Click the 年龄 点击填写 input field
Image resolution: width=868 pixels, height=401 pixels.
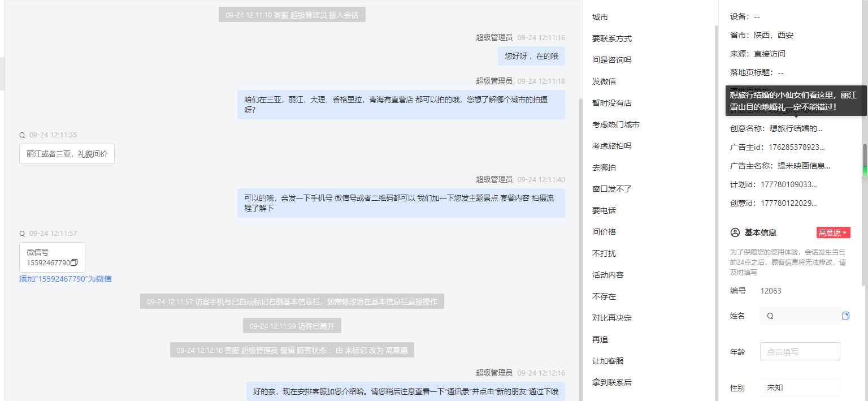[x=800, y=351]
